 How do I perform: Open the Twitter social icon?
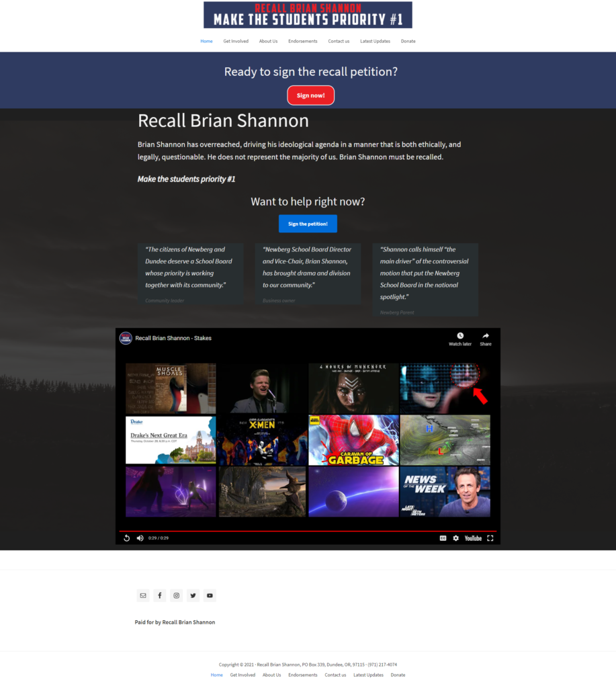pos(193,595)
